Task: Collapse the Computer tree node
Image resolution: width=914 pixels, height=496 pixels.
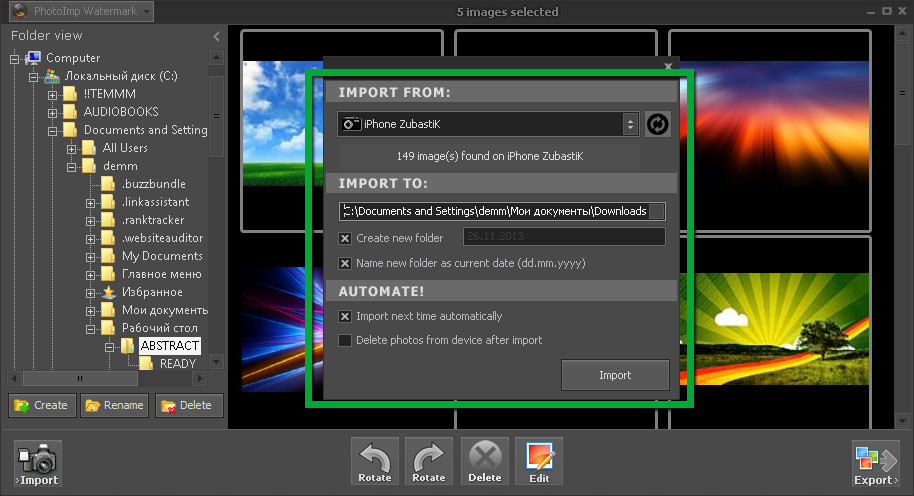Action: pyautogui.click(x=15, y=59)
